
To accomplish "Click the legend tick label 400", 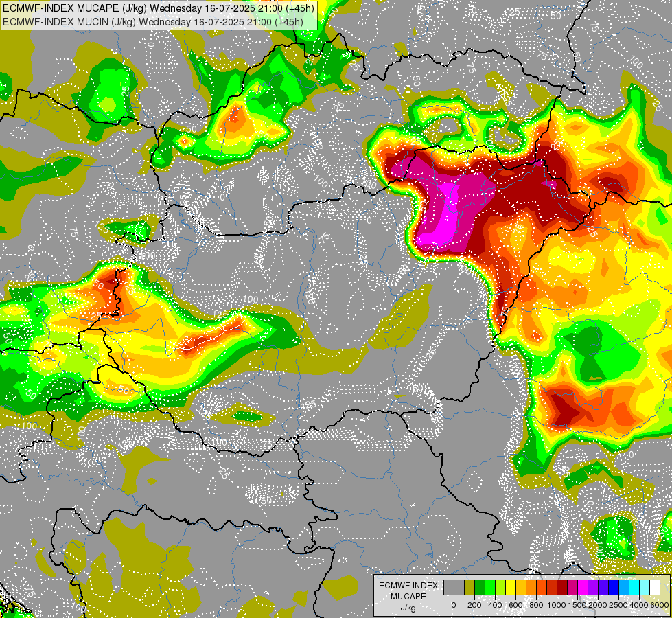I will click(495, 605).
